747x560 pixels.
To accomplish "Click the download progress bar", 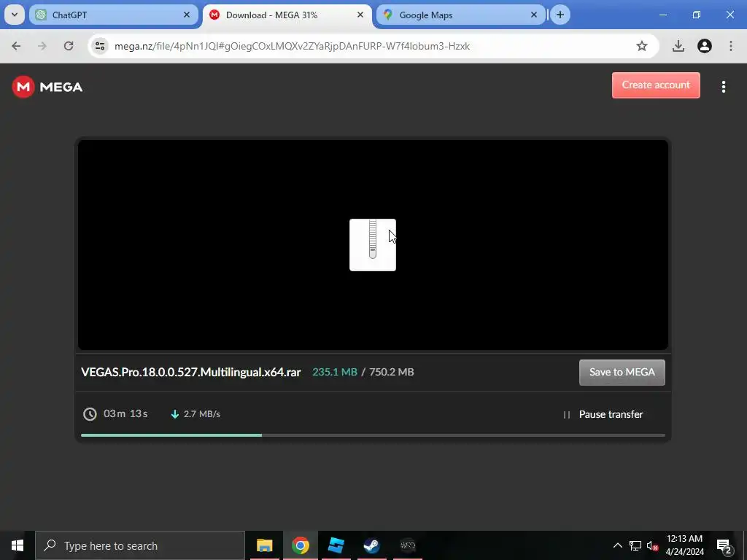I will tap(373, 435).
